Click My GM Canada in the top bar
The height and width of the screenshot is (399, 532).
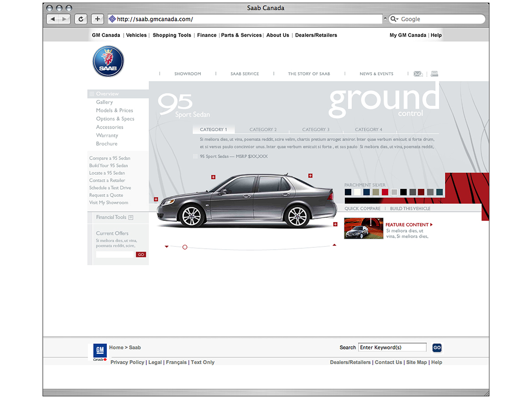[408, 35]
